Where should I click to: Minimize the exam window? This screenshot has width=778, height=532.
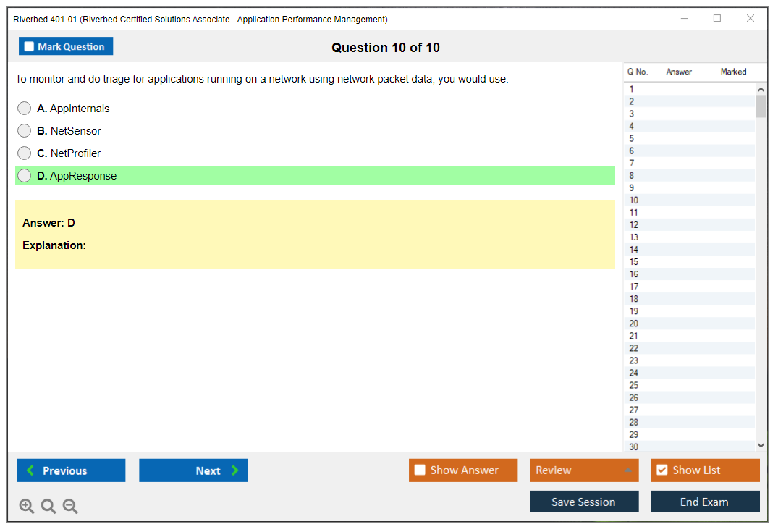[x=684, y=19]
